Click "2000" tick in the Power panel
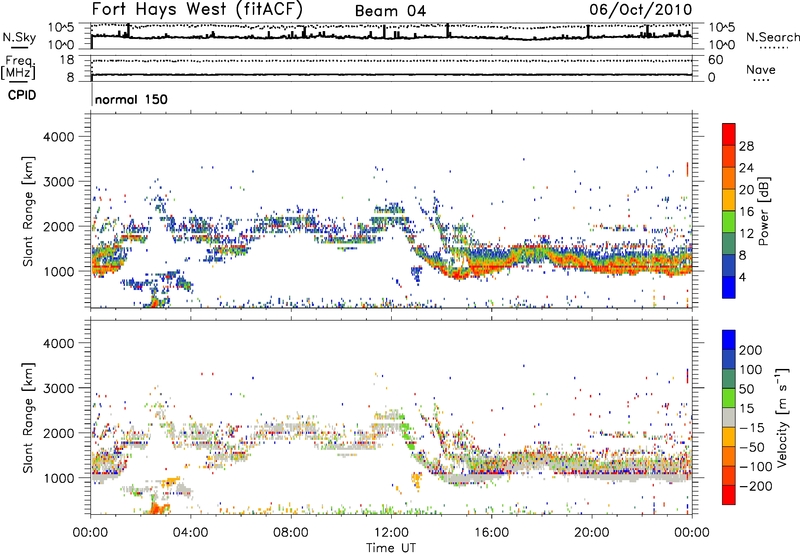The height and width of the screenshot is (554, 800). 58,226
